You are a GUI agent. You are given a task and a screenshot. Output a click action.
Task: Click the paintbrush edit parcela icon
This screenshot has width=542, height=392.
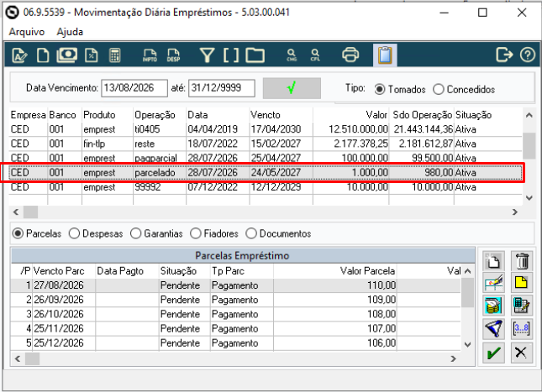(x=493, y=283)
